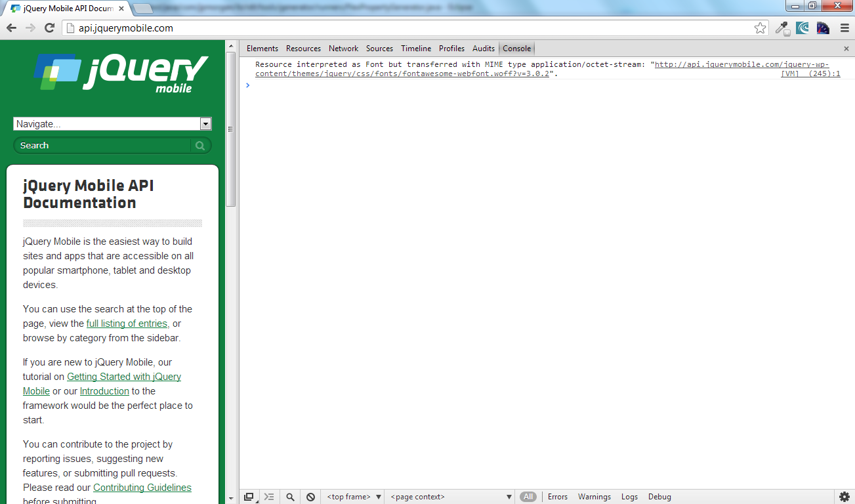The image size is (855, 504).
Task: Click the eyedropper color picker extension icon
Action: 782,28
